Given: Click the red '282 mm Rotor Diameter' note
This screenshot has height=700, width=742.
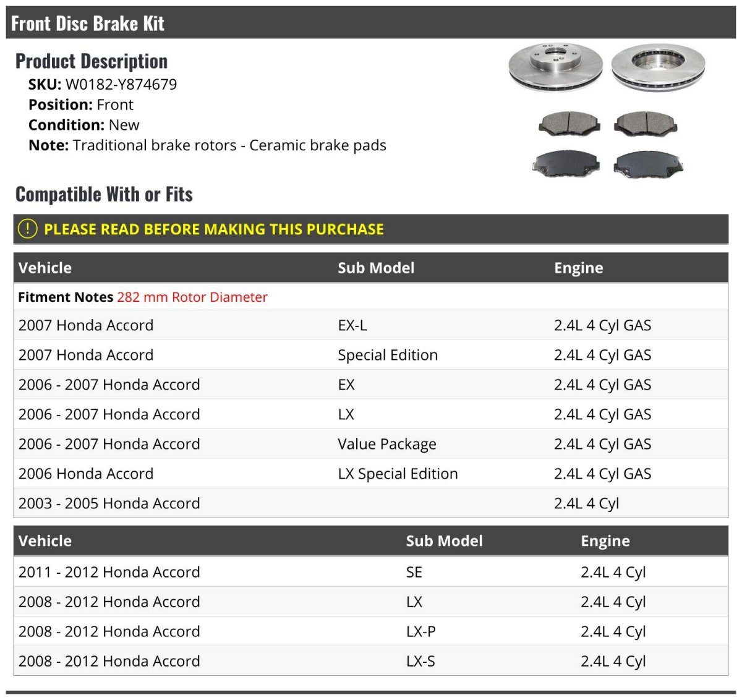Looking at the screenshot, I should click(x=192, y=297).
